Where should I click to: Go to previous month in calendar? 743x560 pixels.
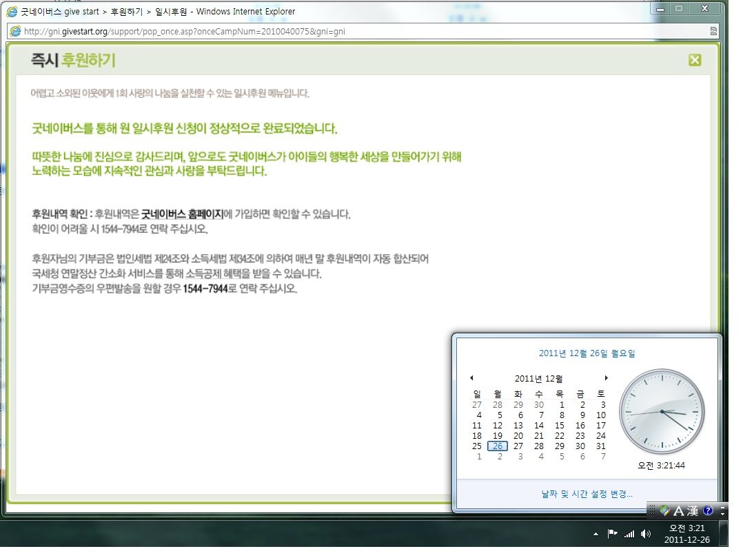pyautogui.click(x=471, y=377)
